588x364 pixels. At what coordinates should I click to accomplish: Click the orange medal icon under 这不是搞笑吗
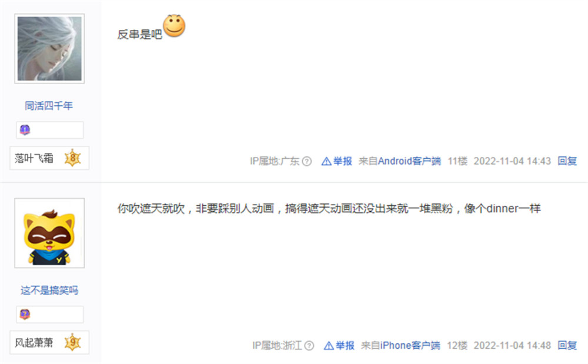coord(25,314)
